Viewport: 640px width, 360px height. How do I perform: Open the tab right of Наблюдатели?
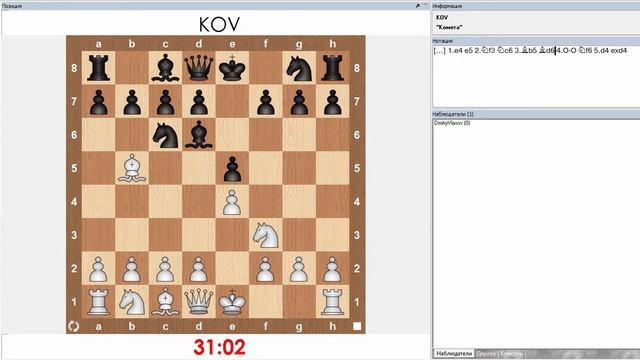point(486,353)
